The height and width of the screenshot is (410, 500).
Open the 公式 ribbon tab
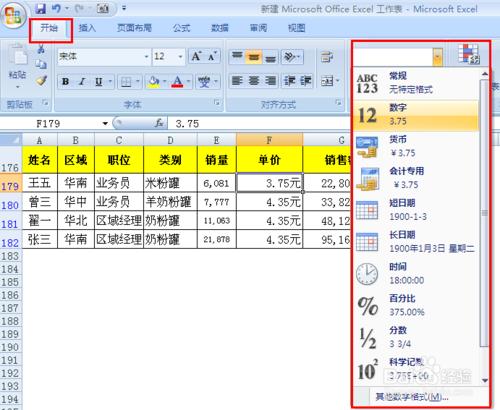coord(181,28)
